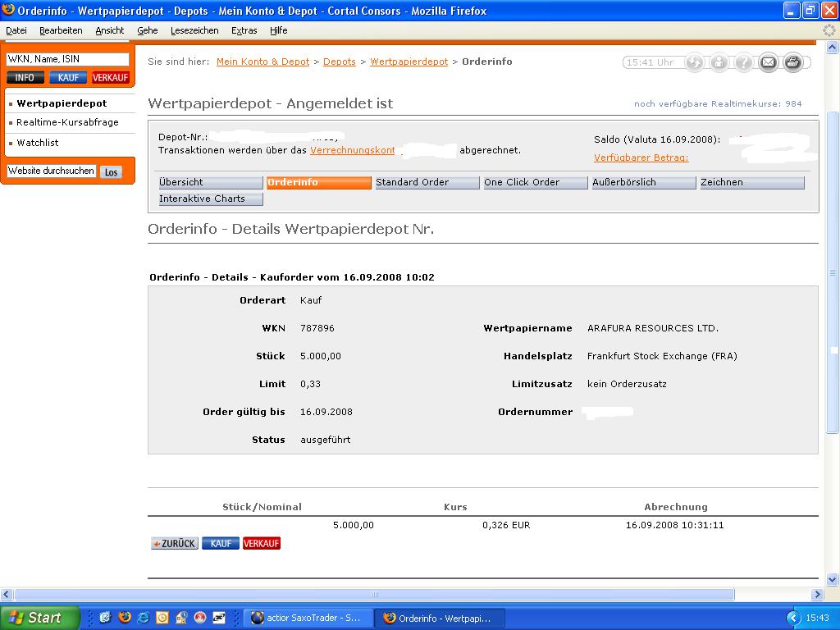Switch to the One Click Order tab
This screenshot has height=630, width=840.
click(535, 182)
